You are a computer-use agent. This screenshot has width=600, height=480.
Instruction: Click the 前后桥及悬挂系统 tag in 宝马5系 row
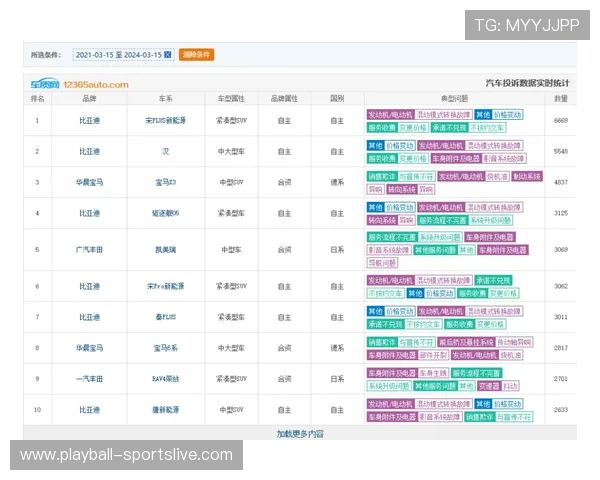pos(466,342)
